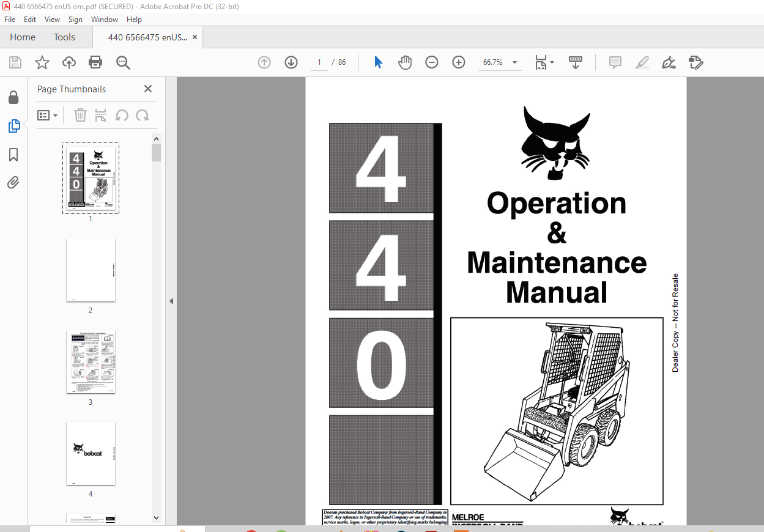The image size is (764, 532).
Task: Click the scrolling mode toolbar icon
Action: tap(576, 62)
